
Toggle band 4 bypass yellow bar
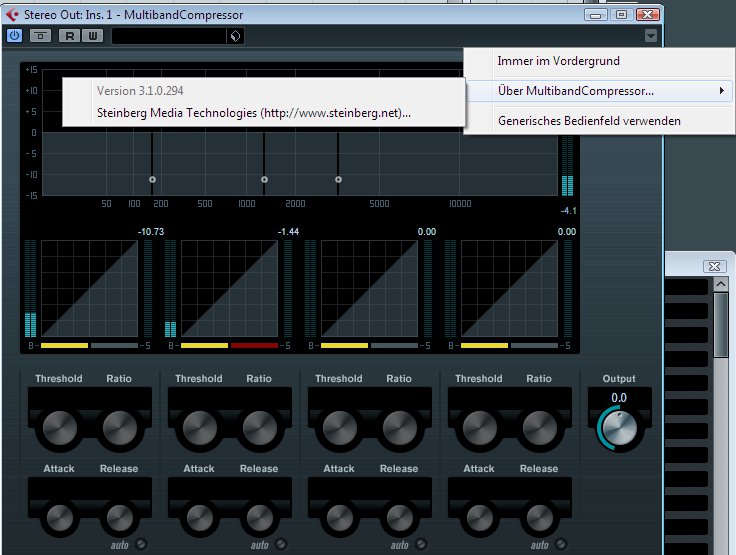tap(484, 346)
